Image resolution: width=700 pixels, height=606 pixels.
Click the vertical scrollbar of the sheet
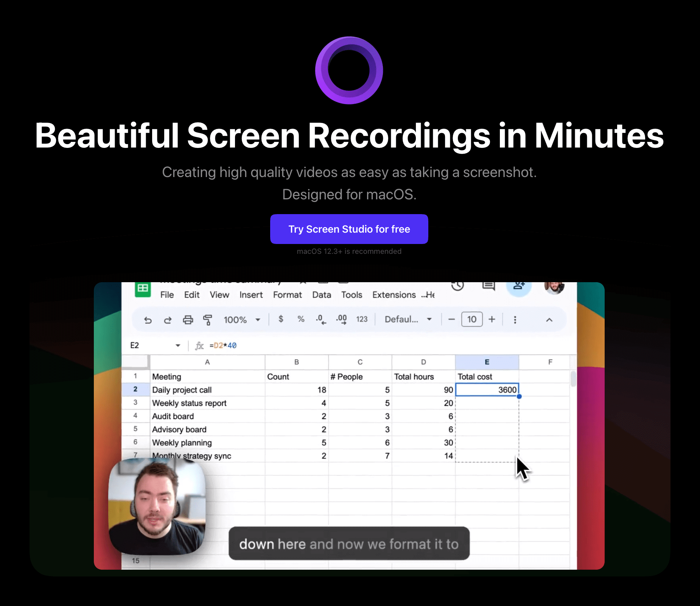tap(573, 379)
